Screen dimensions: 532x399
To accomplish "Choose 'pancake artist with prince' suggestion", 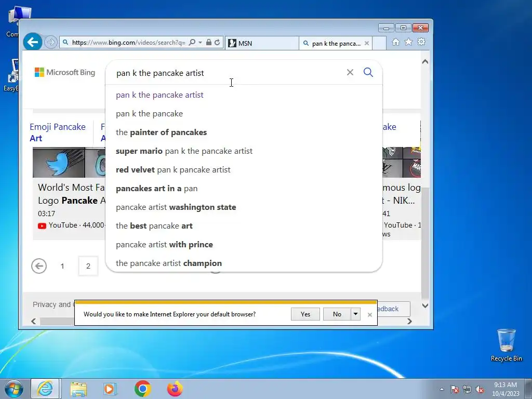I will pyautogui.click(x=244, y=244).
